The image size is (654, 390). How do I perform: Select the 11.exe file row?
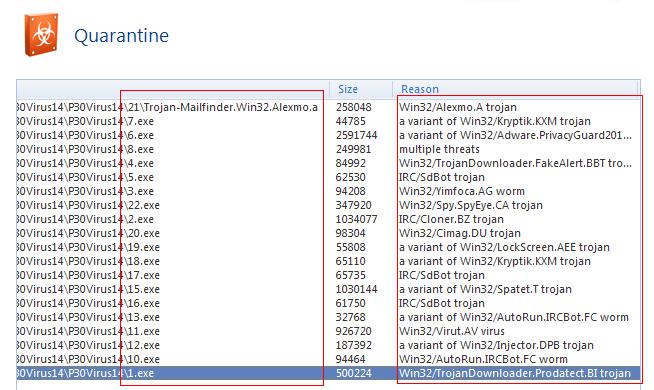pyautogui.click(x=328, y=331)
